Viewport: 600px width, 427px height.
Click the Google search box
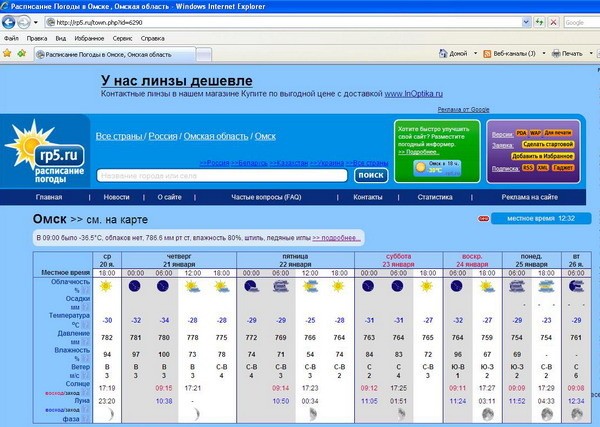pos(582,23)
